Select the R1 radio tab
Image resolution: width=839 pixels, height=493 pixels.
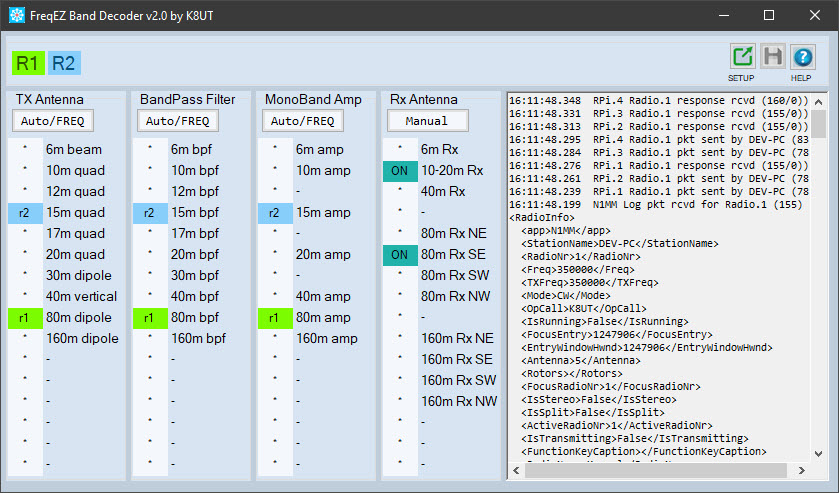click(27, 63)
